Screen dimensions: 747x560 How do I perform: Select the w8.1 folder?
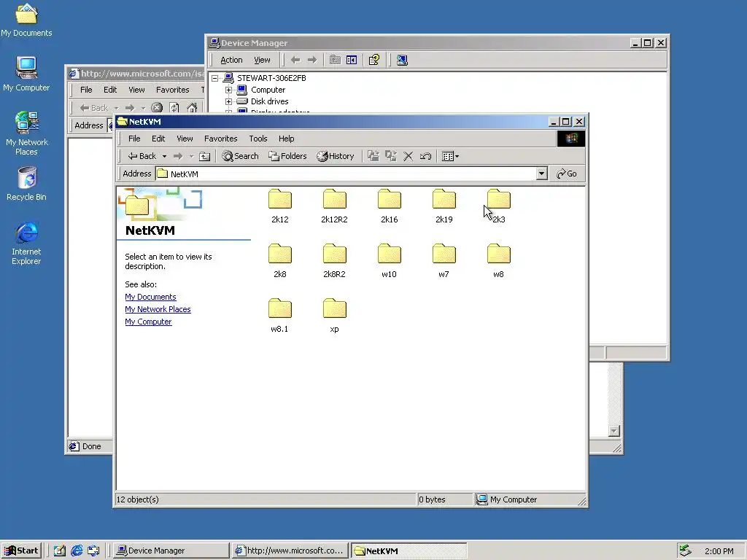[x=279, y=315]
